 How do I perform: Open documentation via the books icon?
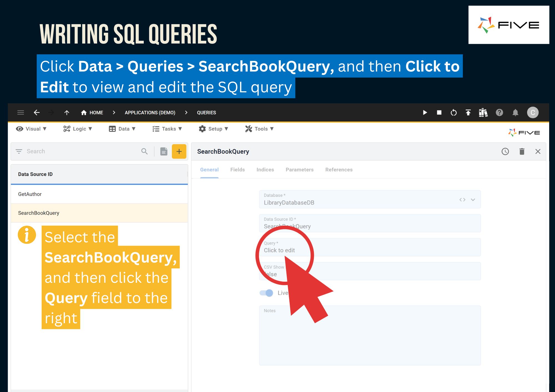click(483, 113)
